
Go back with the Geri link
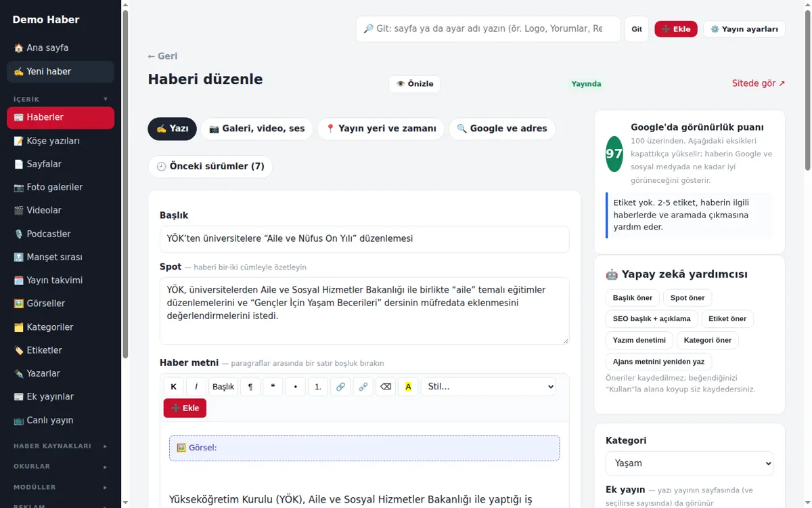point(163,56)
